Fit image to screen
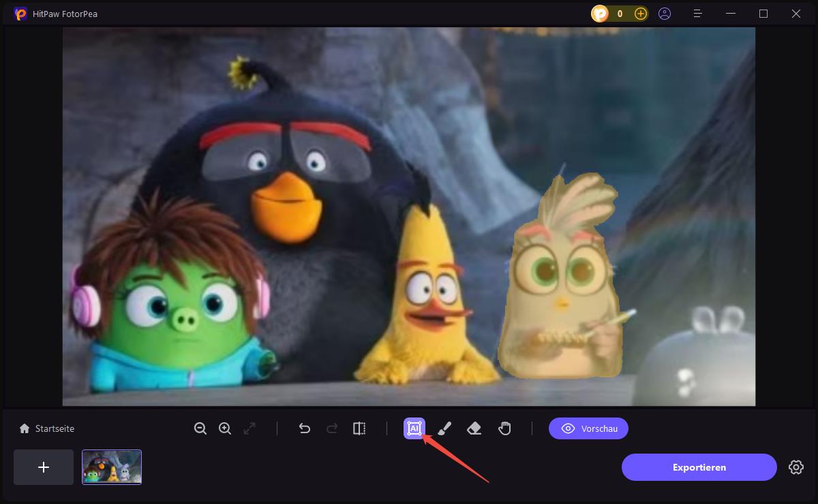Image resolution: width=818 pixels, height=504 pixels. [249, 428]
